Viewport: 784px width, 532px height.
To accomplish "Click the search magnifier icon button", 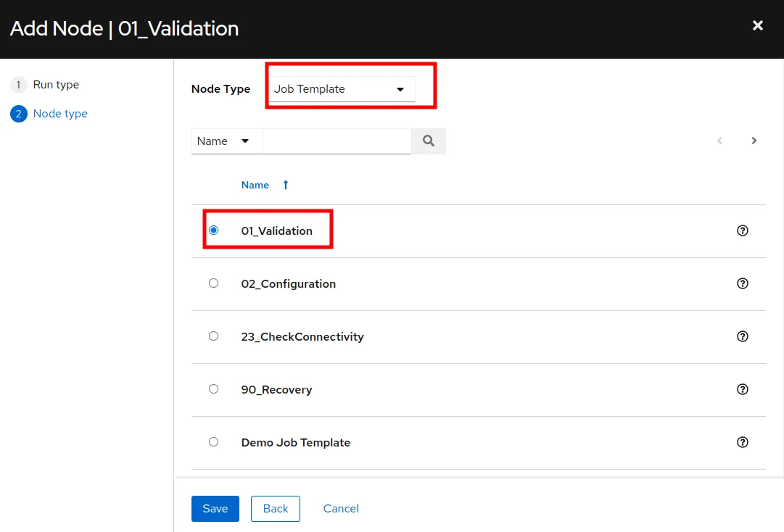I will pos(428,141).
